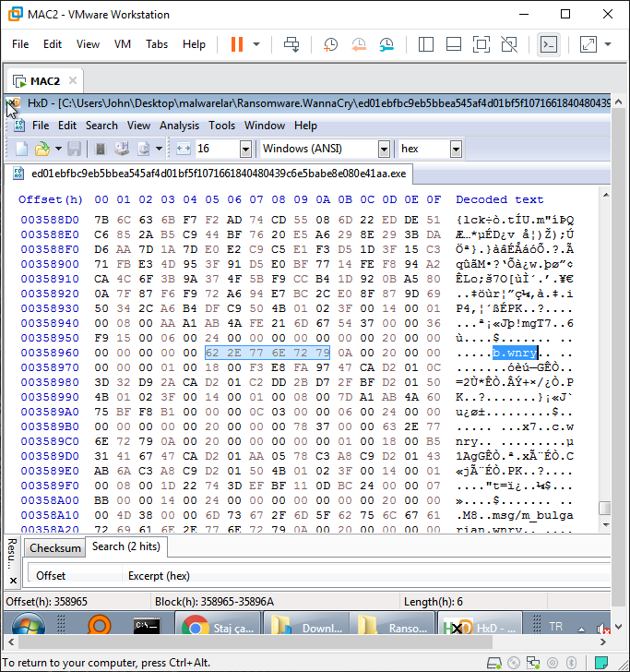
Task: Open command prompt from guest taskbar
Action: point(147,626)
